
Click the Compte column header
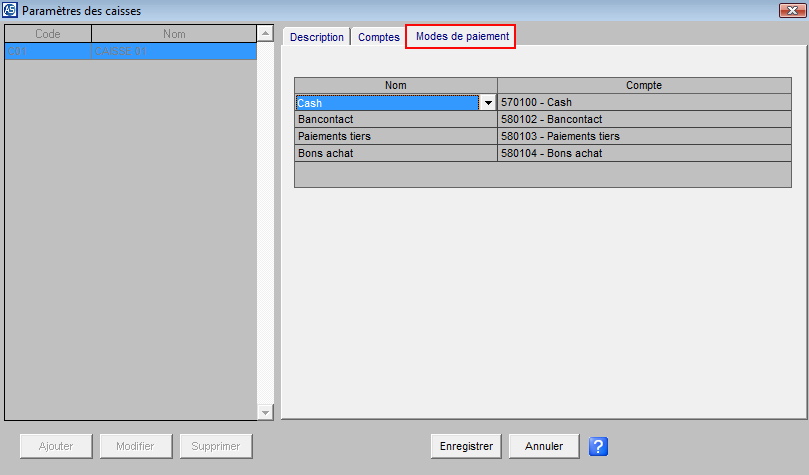[x=644, y=85]
